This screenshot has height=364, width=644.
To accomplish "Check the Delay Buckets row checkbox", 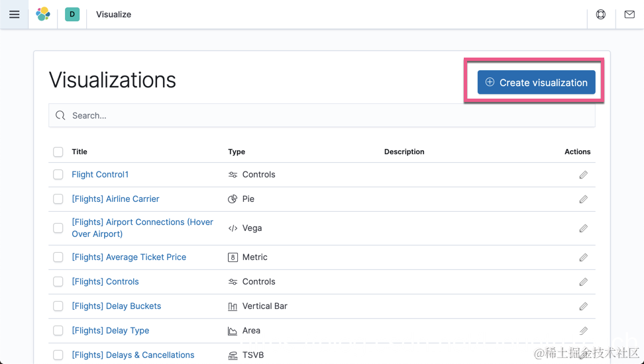I will point(58,306).
